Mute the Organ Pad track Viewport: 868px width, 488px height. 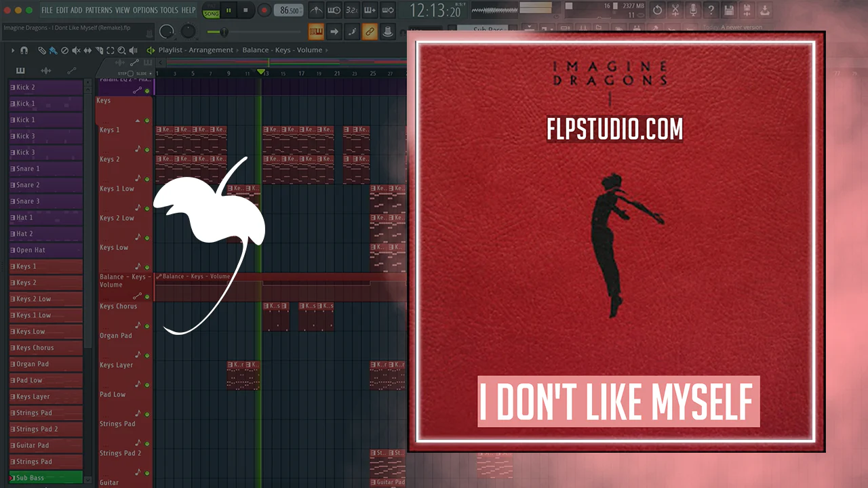(x=147, y=355)
